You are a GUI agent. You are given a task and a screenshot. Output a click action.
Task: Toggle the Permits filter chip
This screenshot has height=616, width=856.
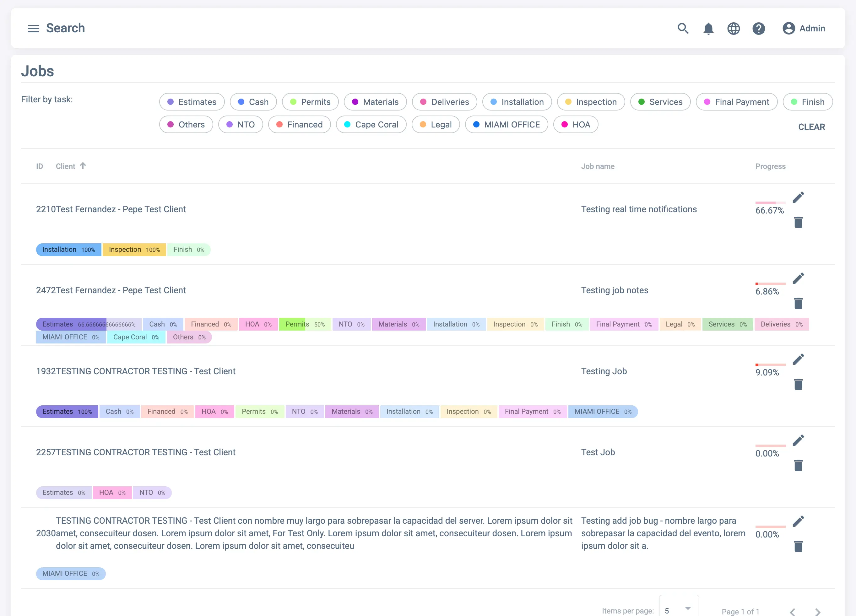click(x=310, y=102)
